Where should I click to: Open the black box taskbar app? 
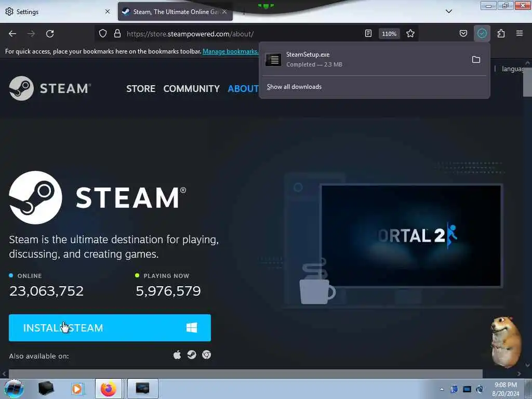(x=46, y=389)
